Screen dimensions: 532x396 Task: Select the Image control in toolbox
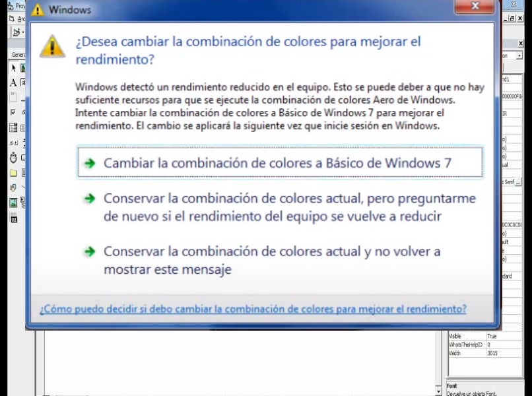click(x=13, y=203)
